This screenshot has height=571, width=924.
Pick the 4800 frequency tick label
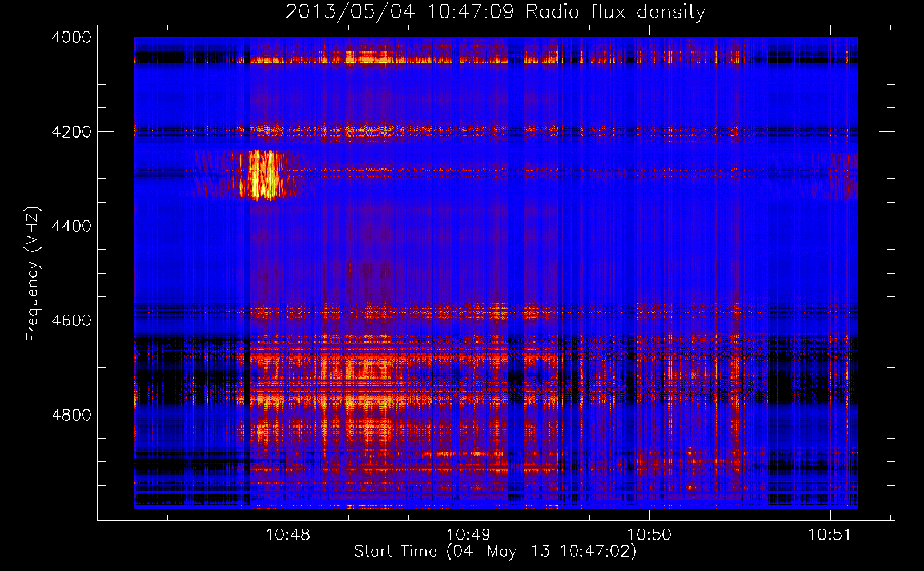pyautogui.click(x=71, y=415)
